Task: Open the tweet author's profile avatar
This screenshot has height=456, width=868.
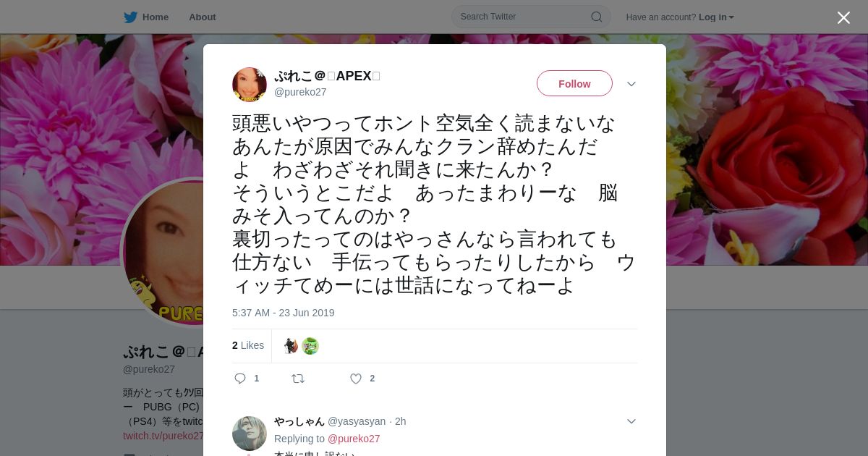Action: point(250,85)
